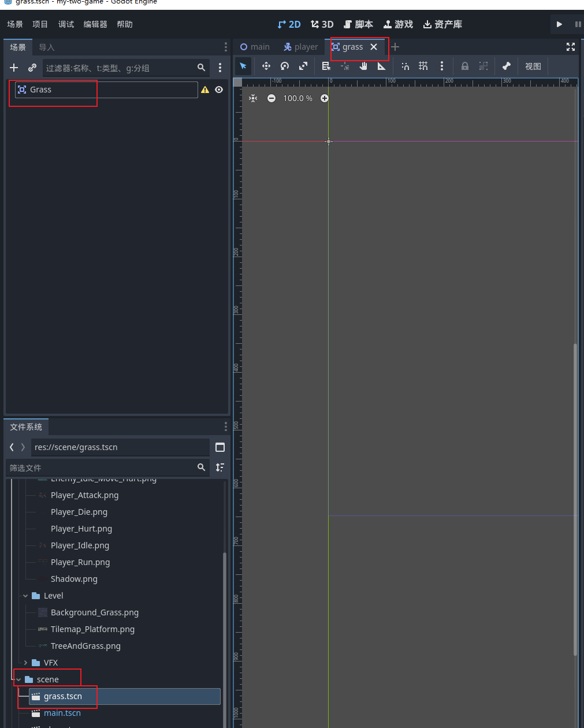Click the list selectable nodes tool
This screenshot has width=584, height=728.
tap(326, 66)
